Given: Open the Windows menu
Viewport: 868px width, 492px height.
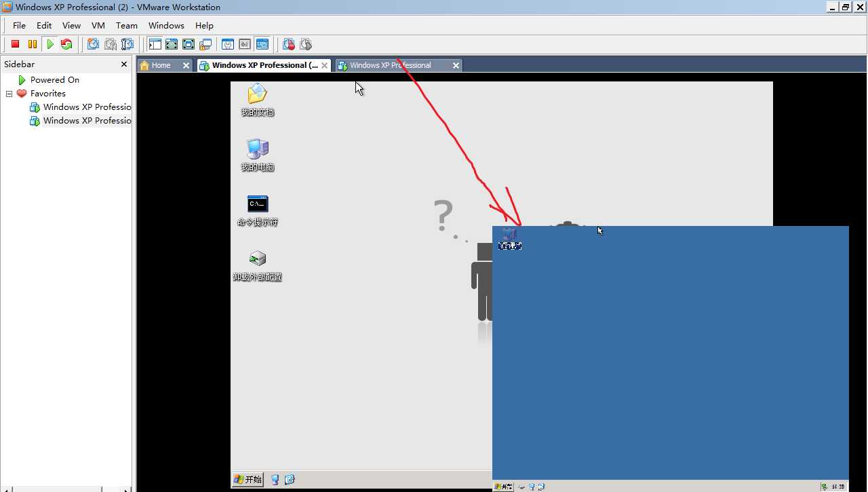Looking at the screenshot, I should point(166,25).
